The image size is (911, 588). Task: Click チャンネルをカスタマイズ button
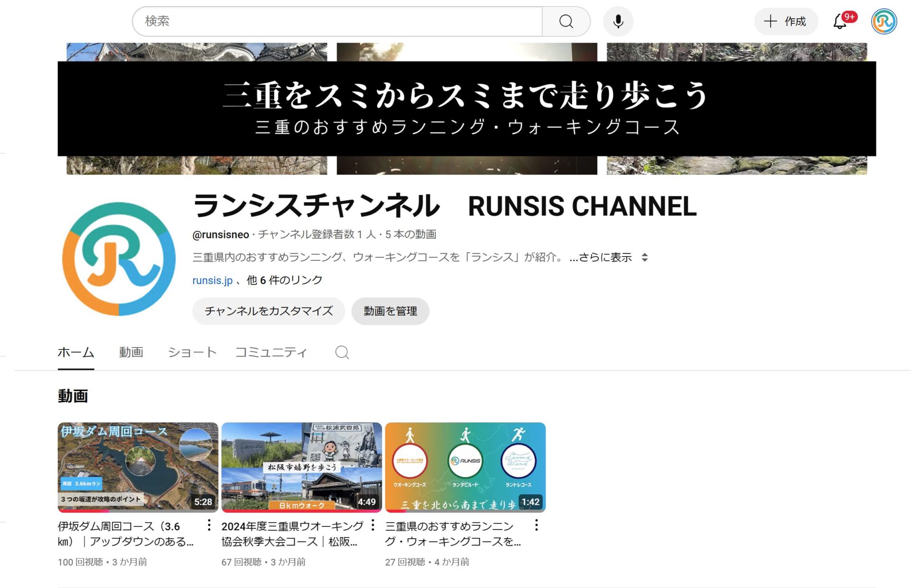(269, 311)
